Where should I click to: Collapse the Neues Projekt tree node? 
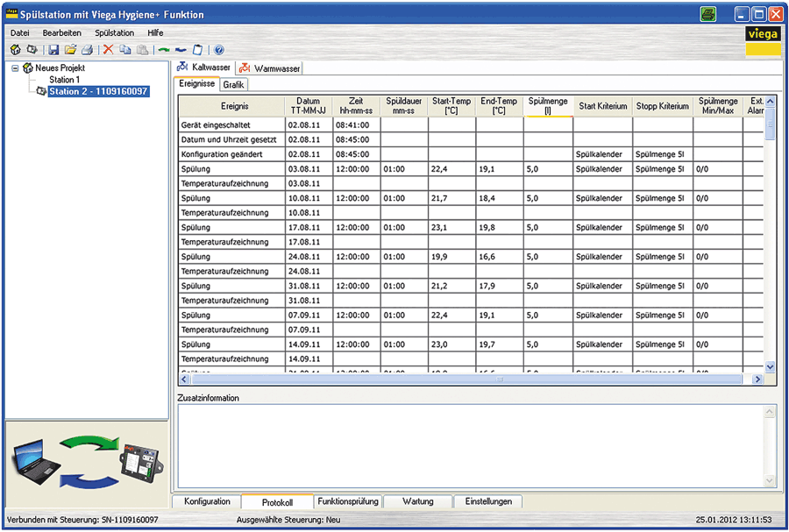click(15, 67)
